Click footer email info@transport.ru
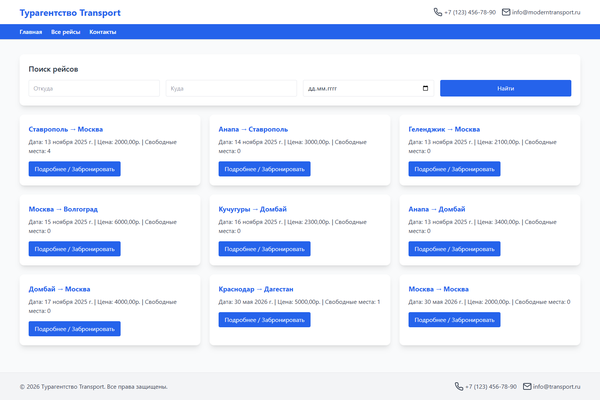Image resolution: width=600 pixels, height=400 pixels. (556, 387)
